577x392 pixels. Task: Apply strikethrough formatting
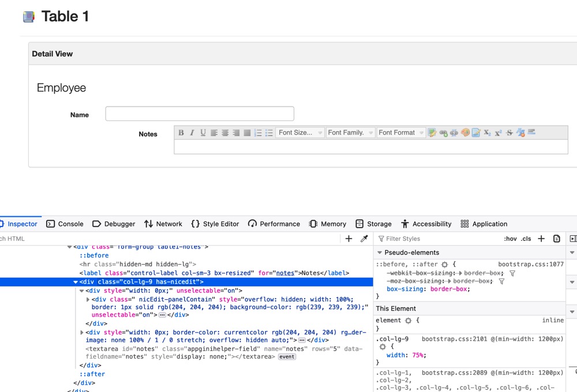click(509, 133)
